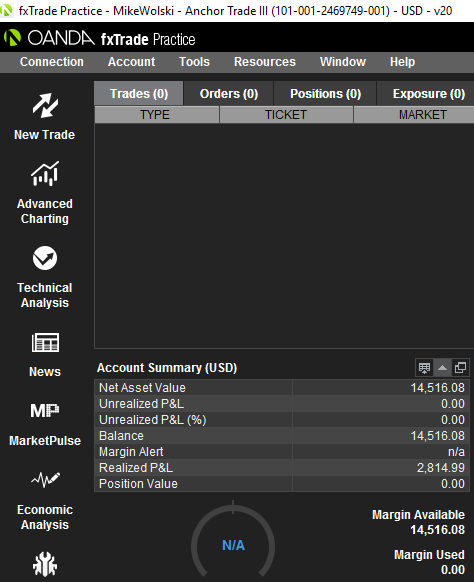Expand the Tools menu
The width and height of the screenshot is (474, 582).
coord(194,62)
